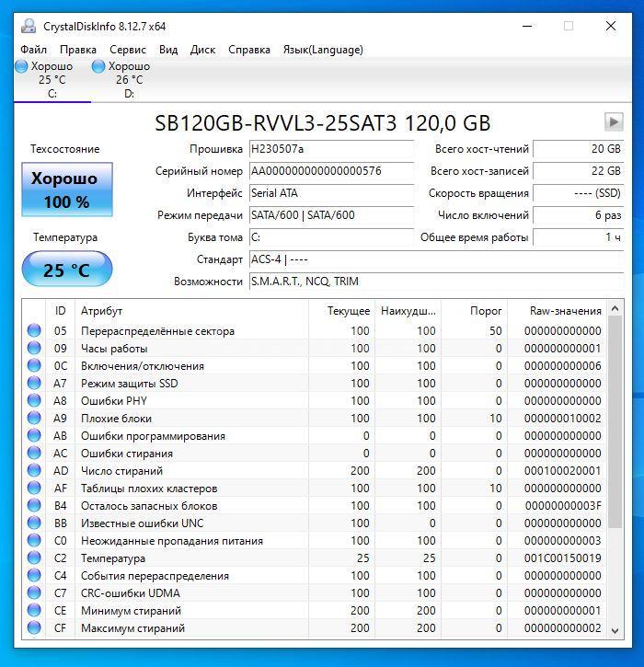644x667 pixels.
Task: Open the Файл menu
Action: pos(33,50)
